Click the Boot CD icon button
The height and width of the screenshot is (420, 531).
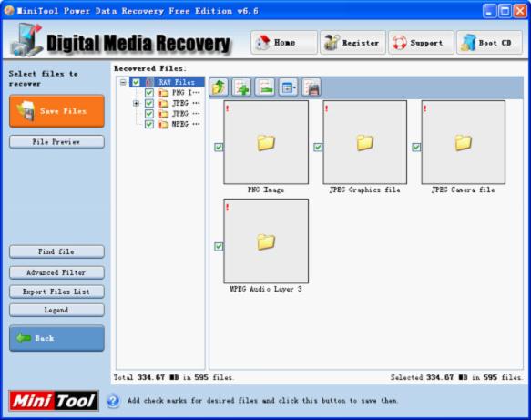point(489,43)
